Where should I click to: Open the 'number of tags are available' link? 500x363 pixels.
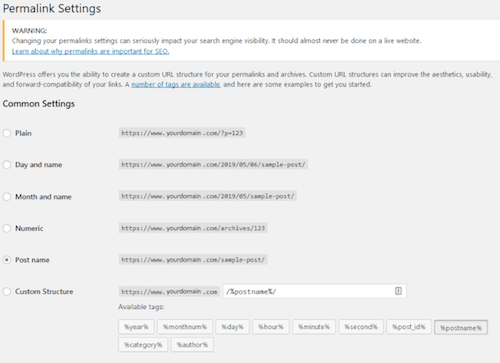176,85
